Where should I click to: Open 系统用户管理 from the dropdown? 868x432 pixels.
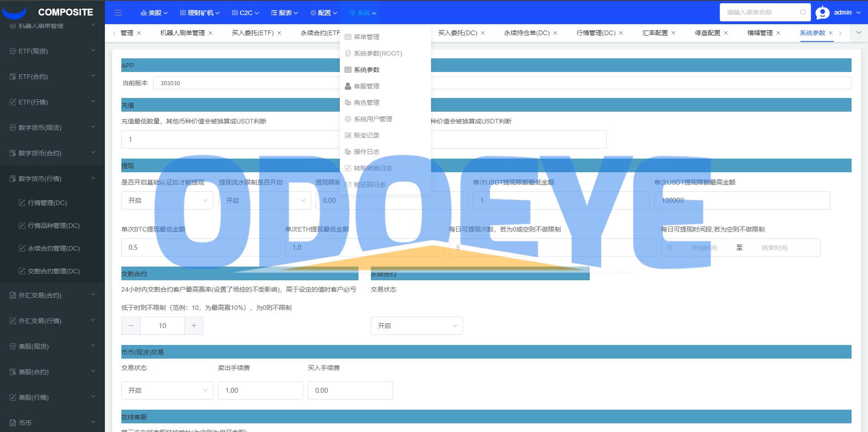[x=385, y=119]
